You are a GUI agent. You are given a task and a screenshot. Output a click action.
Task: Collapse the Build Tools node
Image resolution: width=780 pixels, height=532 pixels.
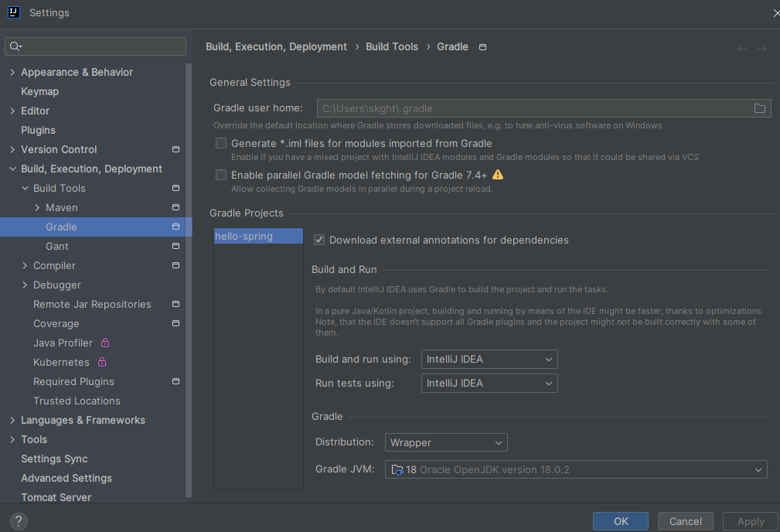coord(25,188)
